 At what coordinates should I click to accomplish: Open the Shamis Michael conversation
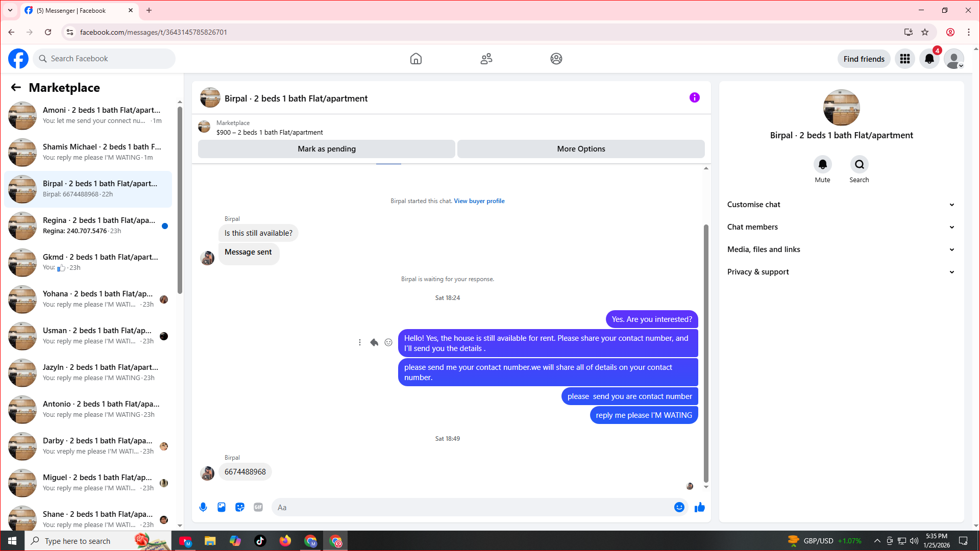click(88, 153)
